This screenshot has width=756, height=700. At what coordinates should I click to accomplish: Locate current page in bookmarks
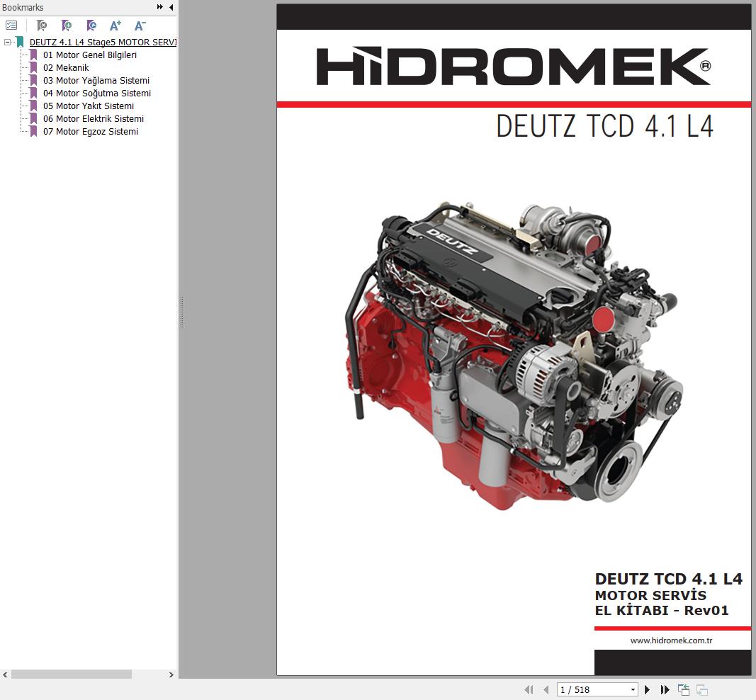click(x=91, y=25)
